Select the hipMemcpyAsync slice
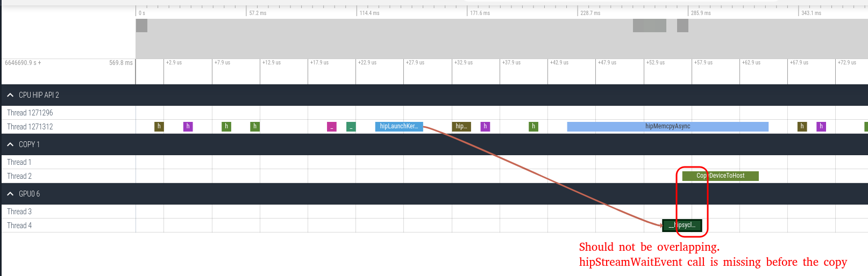 [667, 127]
